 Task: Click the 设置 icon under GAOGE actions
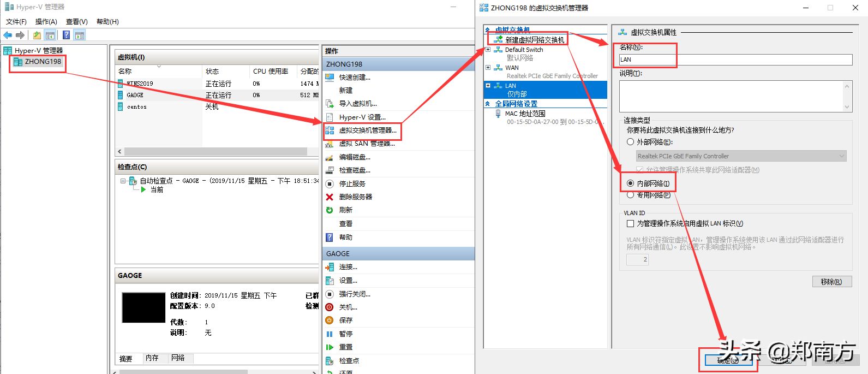330,281
